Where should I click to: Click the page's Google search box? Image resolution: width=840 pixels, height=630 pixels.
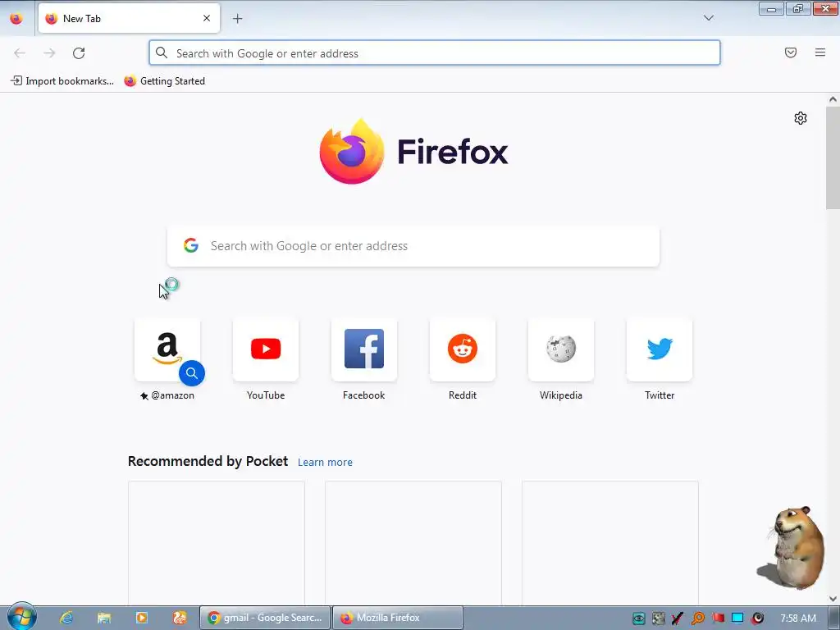tap(413, 246)
